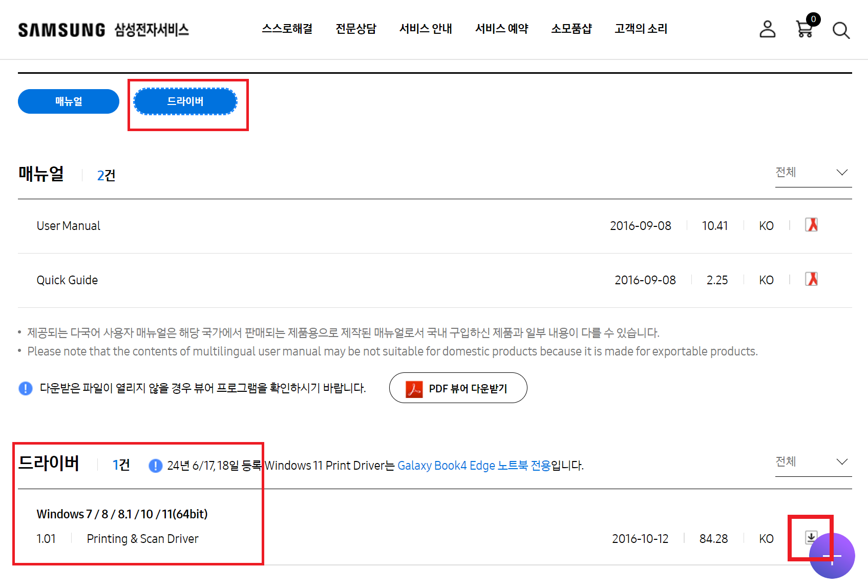Open the 전문상담 menu
Screen dimensions: 868x588
[356, 29]
